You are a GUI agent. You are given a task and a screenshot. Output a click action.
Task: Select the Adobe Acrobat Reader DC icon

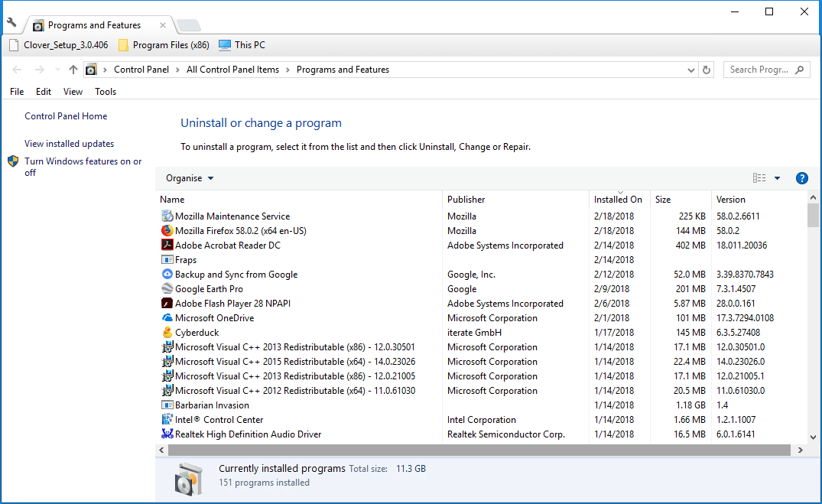coord(167,245)
